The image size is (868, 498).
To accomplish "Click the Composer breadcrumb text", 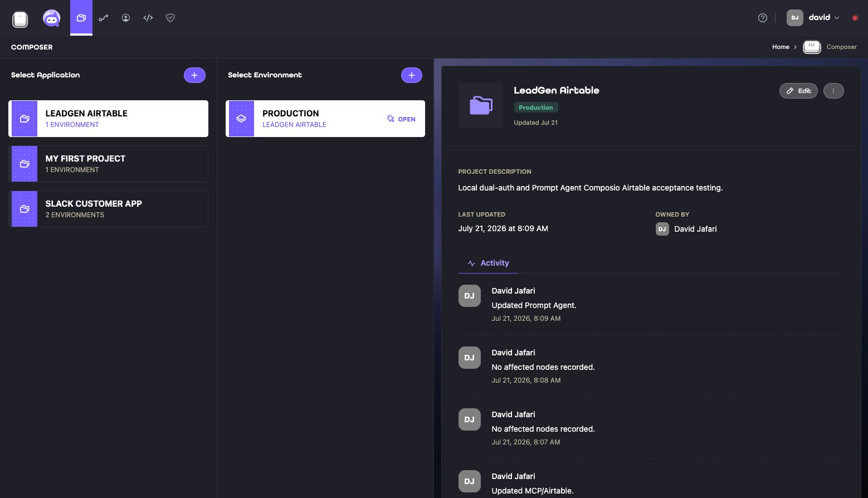I will coord(842,47).
